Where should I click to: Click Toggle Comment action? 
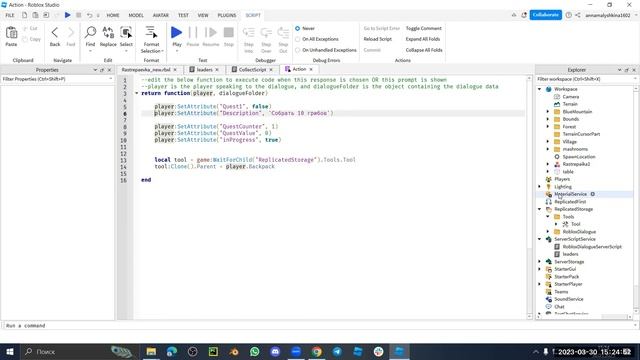(424, 29)
